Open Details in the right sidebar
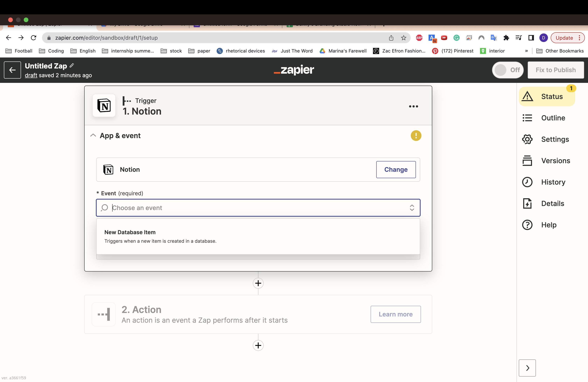Image resolution: width=588 pixels, height=382 pixels. pos(543,204)
